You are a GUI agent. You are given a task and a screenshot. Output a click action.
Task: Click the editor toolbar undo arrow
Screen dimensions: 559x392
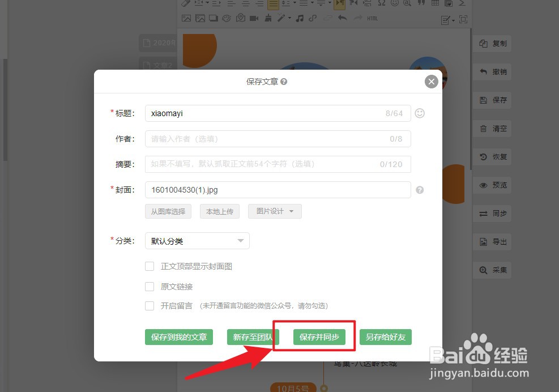[x=342, y=18]
